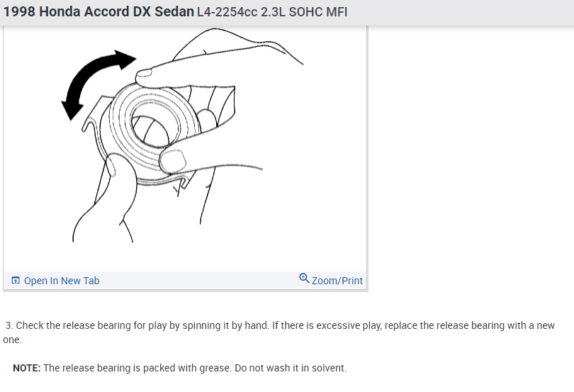Click the wrapped word one. under step 3

pyautogui.click(x=12, y=340)
